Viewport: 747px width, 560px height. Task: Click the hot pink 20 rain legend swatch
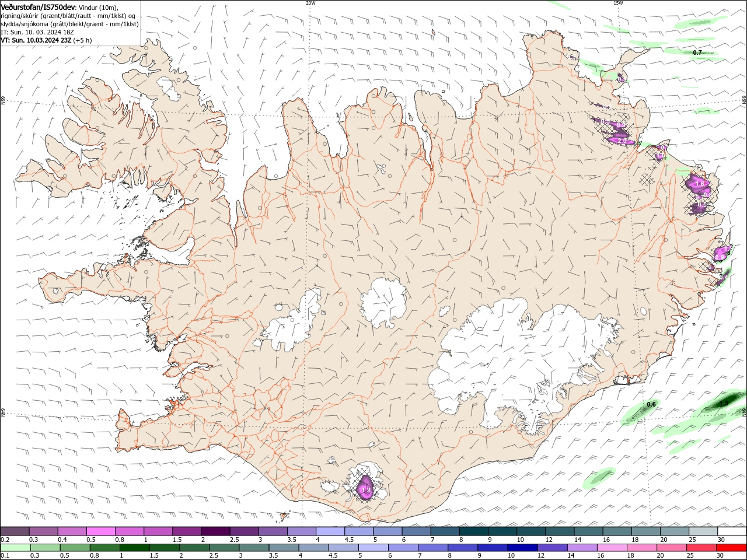672,548
